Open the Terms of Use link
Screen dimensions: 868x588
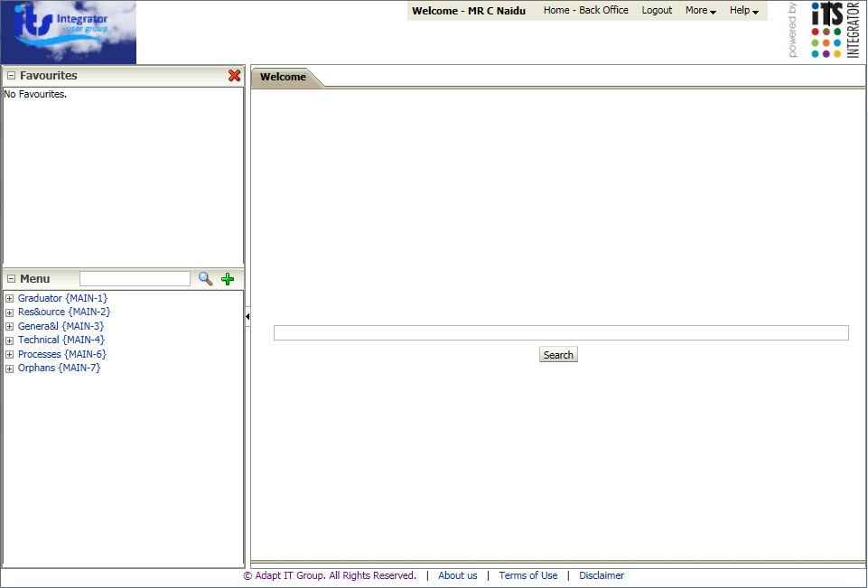(527, 575)
